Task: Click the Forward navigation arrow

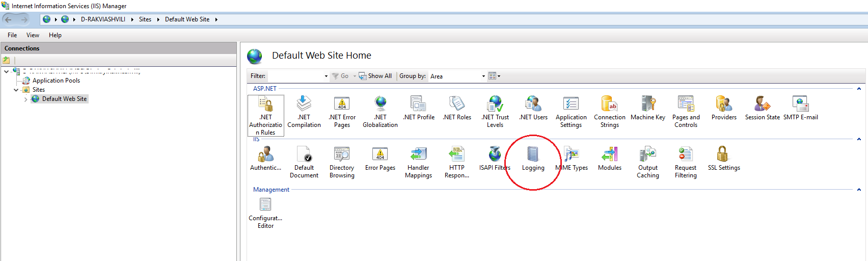Action: pos(24,19)
